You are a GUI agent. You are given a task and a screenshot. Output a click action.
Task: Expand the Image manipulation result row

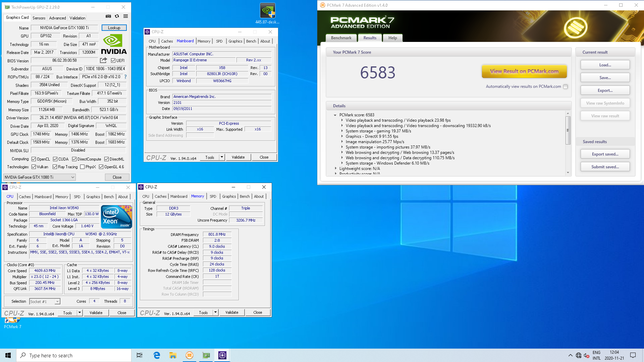[342, 142]
